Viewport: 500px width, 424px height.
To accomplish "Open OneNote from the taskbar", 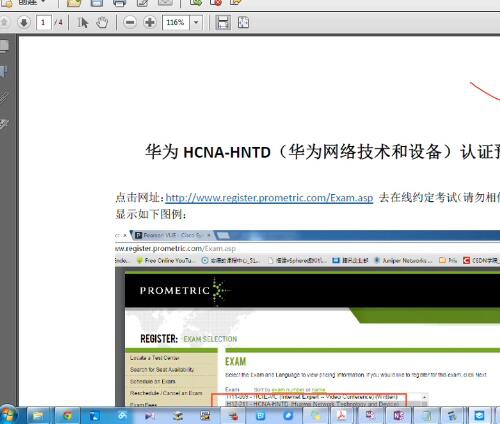I will click(399, 416).
